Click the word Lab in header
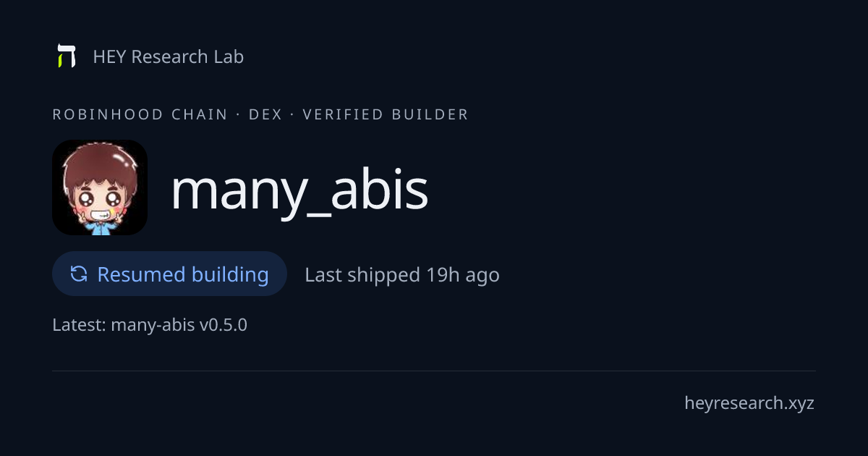The height and width of the screenshot is (456, 868). [229, 56]
